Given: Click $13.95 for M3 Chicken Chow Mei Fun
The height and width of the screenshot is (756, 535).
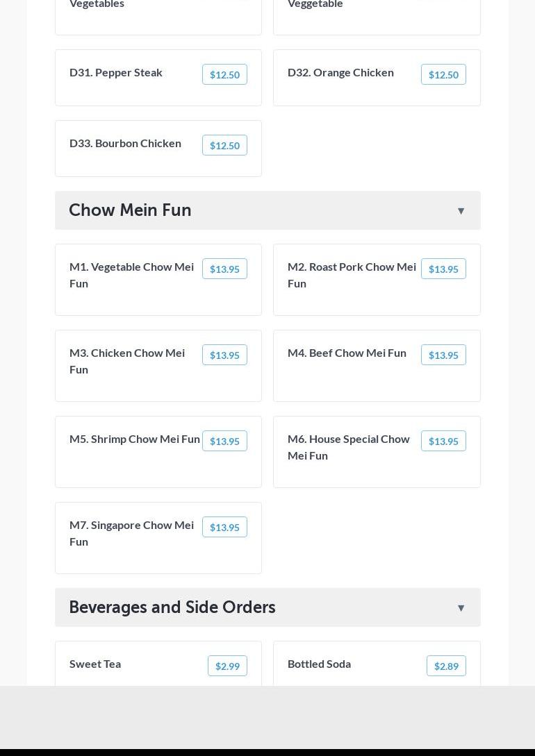Looking at the screenshot, I should (224, 355).
